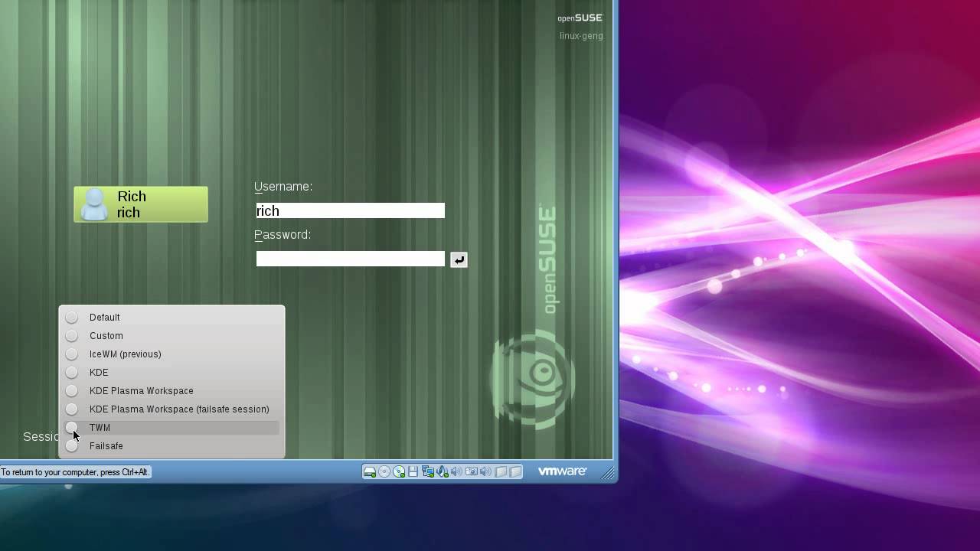Click the hard disk device icon in VMware status bar
This screenshot has height=551, width=980.
370,472
